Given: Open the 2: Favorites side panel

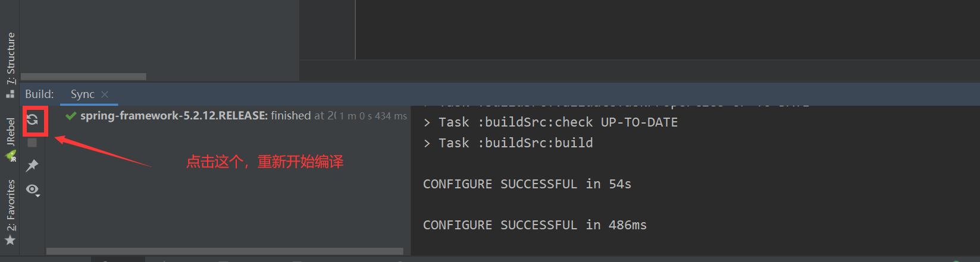Looking at the screenshot, I should 11,205.
